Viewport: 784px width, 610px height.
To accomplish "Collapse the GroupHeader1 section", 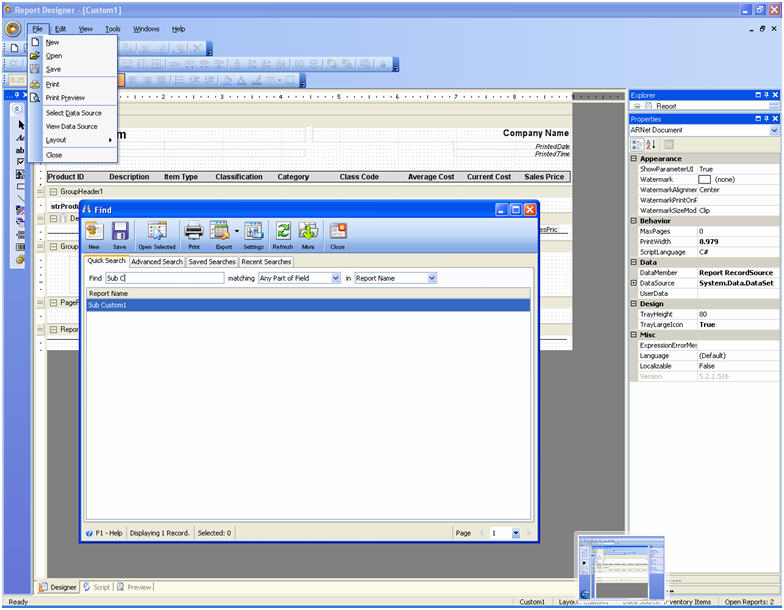I will [x=53, y=191].
